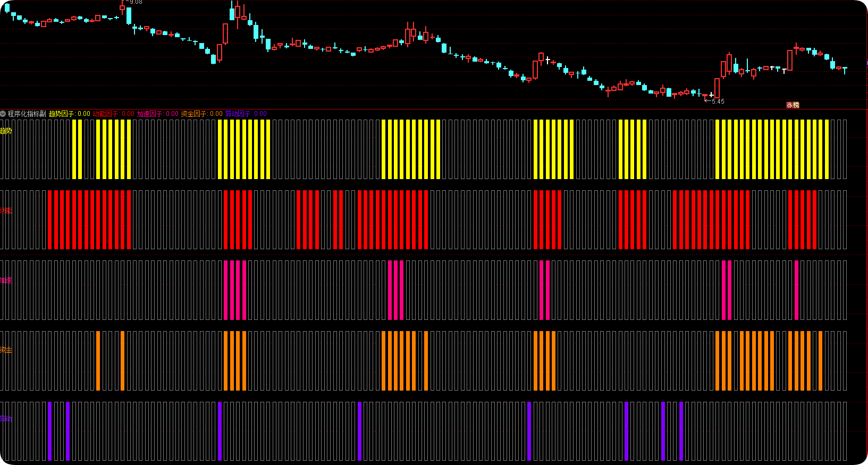This screenshot has width=868, height=465.
Task: Click the 加速因子 value label
Action: tap(158, 114)
